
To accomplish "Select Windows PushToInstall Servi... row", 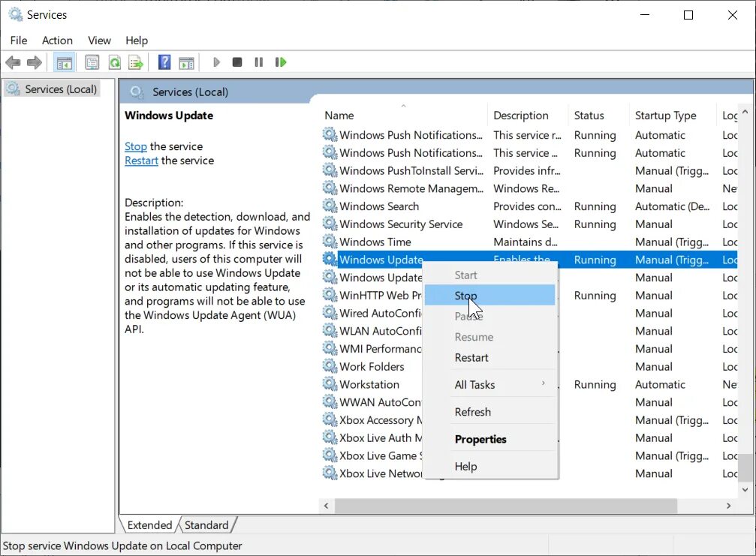I will (x=529, y=170).
